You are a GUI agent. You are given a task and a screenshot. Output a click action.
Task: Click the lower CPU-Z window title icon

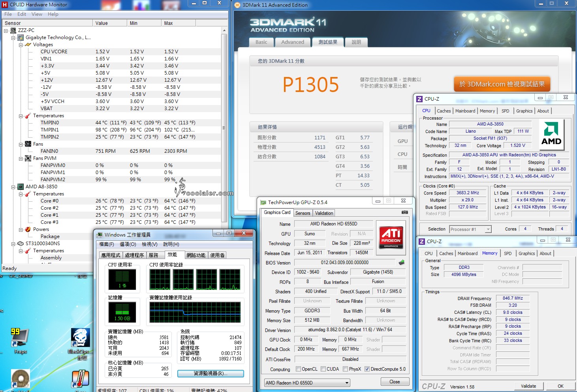point(422,241)
